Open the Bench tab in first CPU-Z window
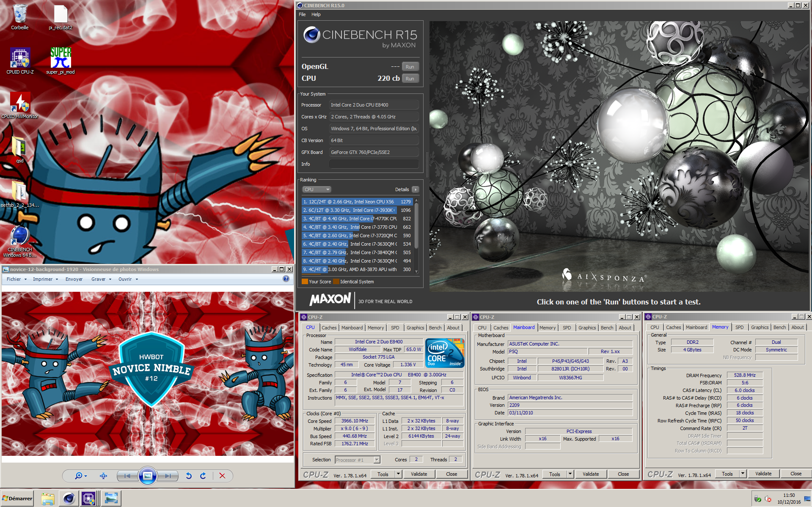The height and width of the screenshot is (507, 812). click(435, 328)
